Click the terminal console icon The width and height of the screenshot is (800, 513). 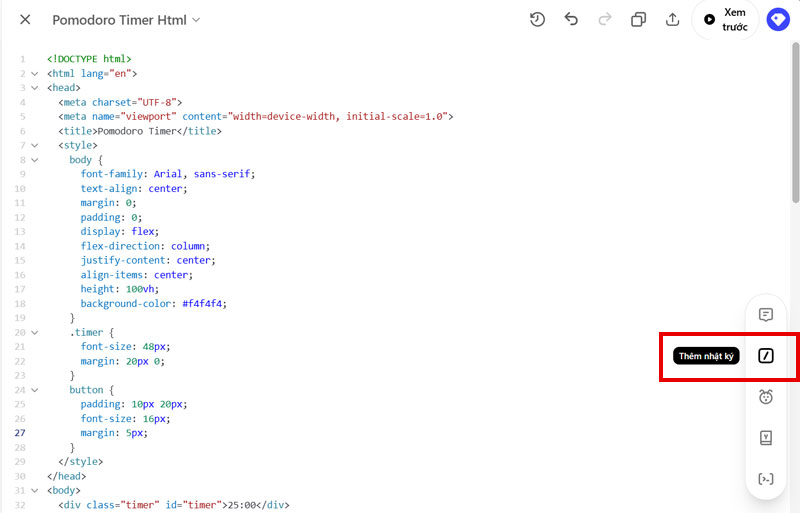pyautogui.click(x=766, y=478)
